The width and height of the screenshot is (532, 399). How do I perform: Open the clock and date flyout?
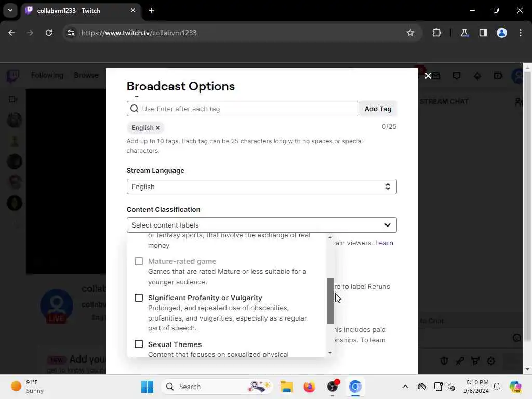pos(477,387)
